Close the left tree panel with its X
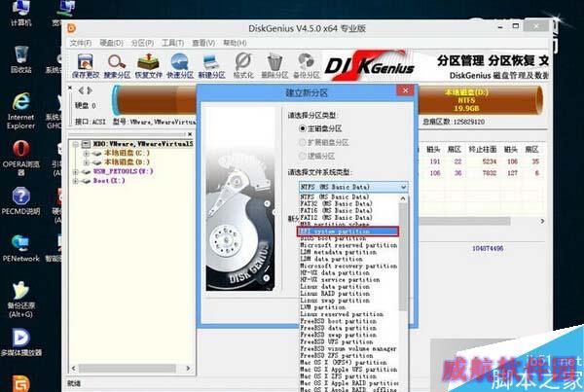Image resolution: width=584 pixels, height=392 pixels. (190, 134)
